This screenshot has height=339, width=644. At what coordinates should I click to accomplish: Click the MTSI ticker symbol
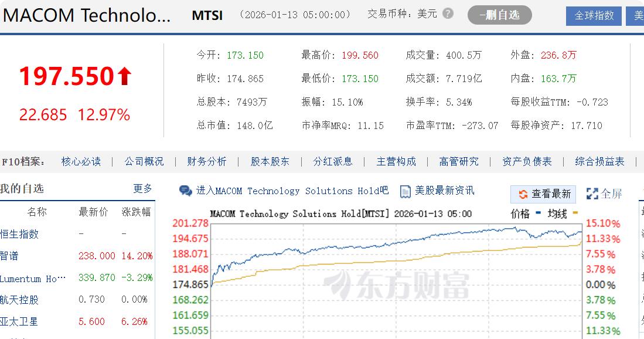pos(207,16)
